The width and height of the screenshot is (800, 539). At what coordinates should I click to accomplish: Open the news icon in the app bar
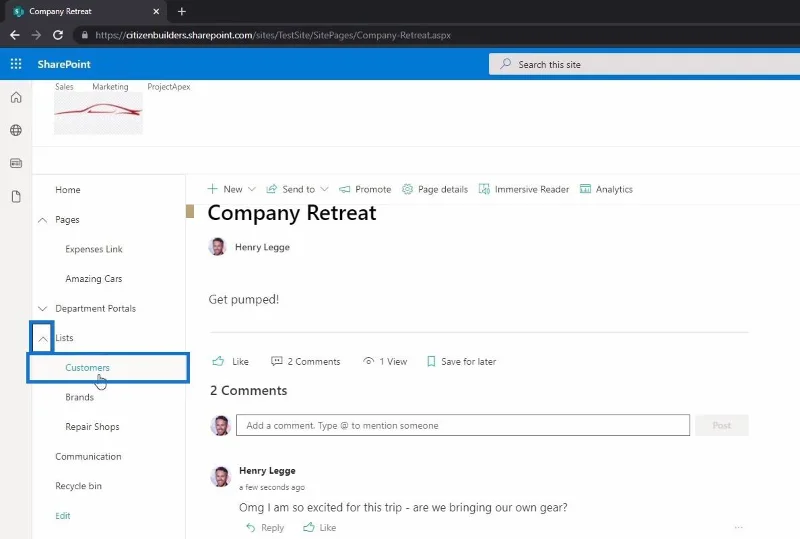coord(16,163)
